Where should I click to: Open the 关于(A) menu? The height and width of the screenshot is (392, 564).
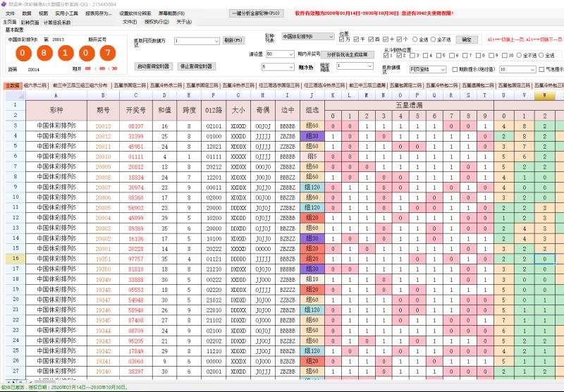(x=184, y=22)
